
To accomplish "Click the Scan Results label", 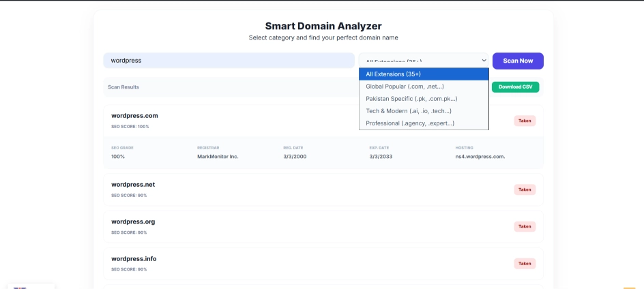I will coord(123,87).
